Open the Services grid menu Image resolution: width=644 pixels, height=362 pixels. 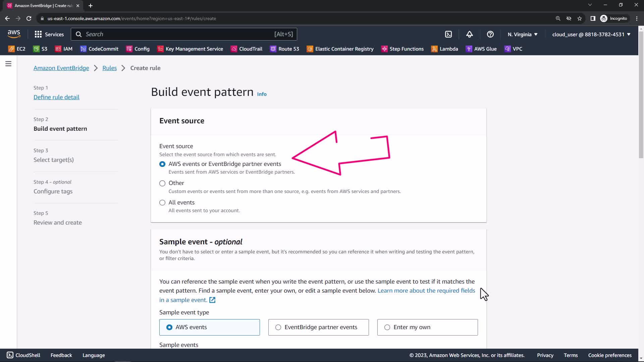[x=49, y=34]
